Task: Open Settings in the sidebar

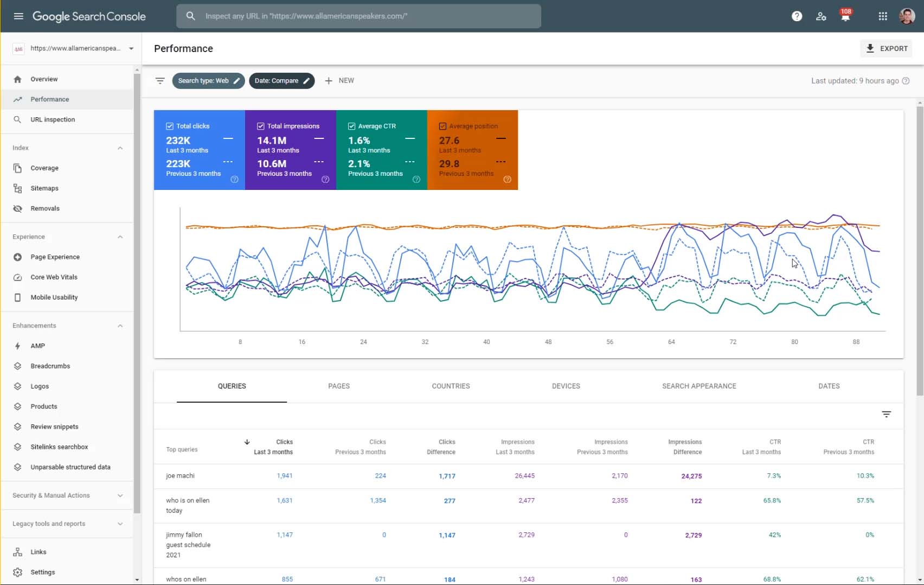Action: tap(67, 572)
